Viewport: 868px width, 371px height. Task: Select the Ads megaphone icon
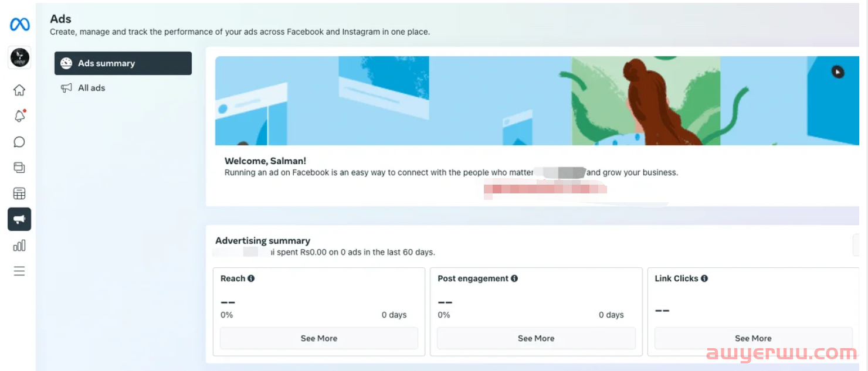pyautogui.click(x=19, y=219)
